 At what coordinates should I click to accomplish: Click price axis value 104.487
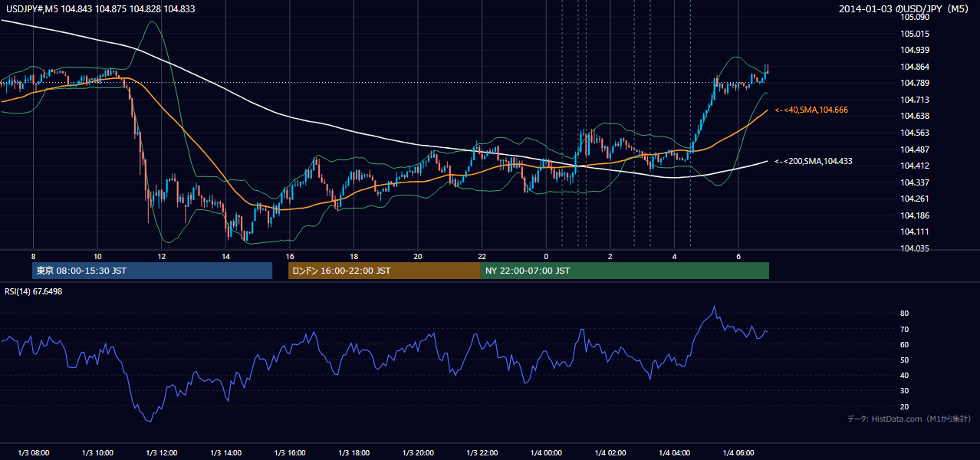[x=916, y=149]
